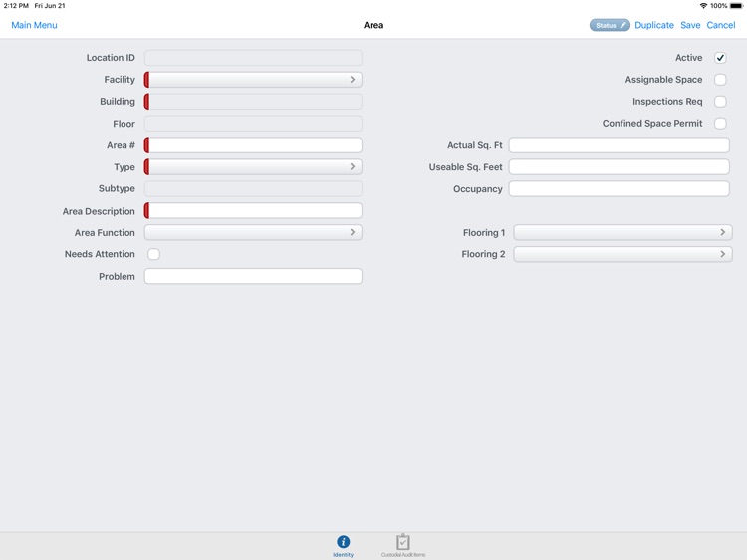Open the Identity tab icon
The height and width of the screenshot is (560, 747).
[343, 542]
